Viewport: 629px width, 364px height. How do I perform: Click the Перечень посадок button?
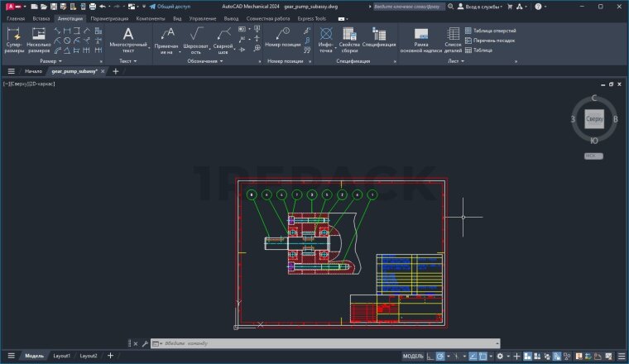point(493,40)
